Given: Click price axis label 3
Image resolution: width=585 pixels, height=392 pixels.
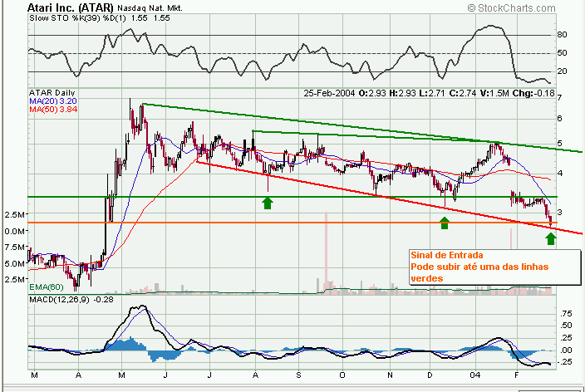Looking at the screenshot, I should [559, 213].
